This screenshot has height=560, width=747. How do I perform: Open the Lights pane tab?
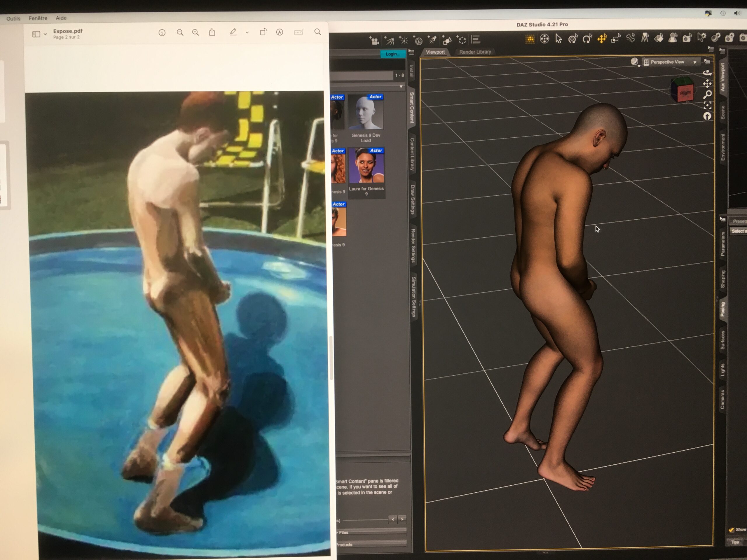coord(723,370)
